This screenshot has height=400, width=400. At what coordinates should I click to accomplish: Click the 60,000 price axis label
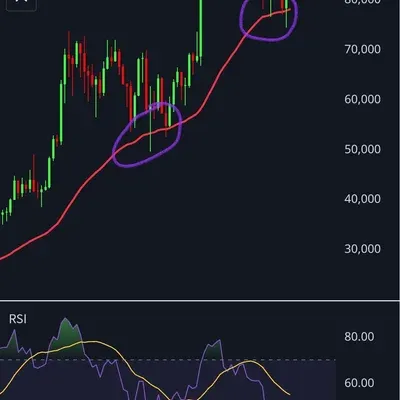(x=362, y=99)
